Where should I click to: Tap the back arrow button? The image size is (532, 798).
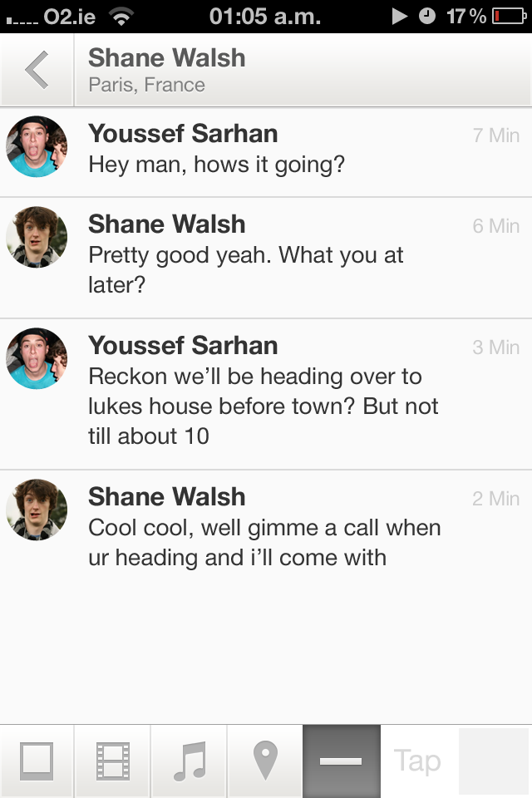[x=37, y=70]
